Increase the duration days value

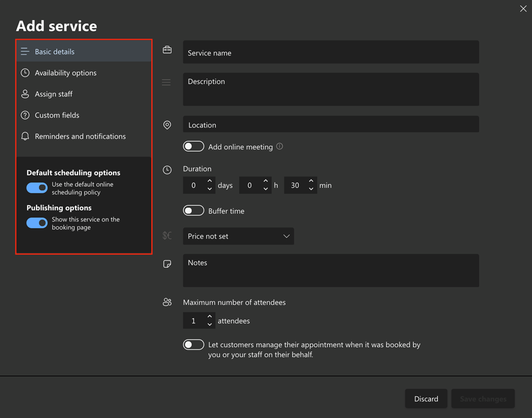210,181
